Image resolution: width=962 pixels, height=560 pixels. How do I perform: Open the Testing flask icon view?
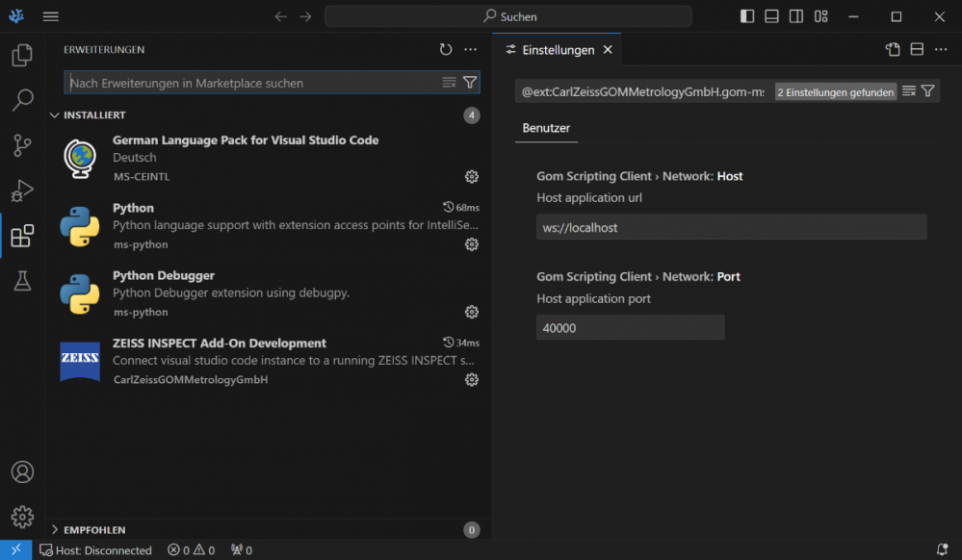(22, 280)
